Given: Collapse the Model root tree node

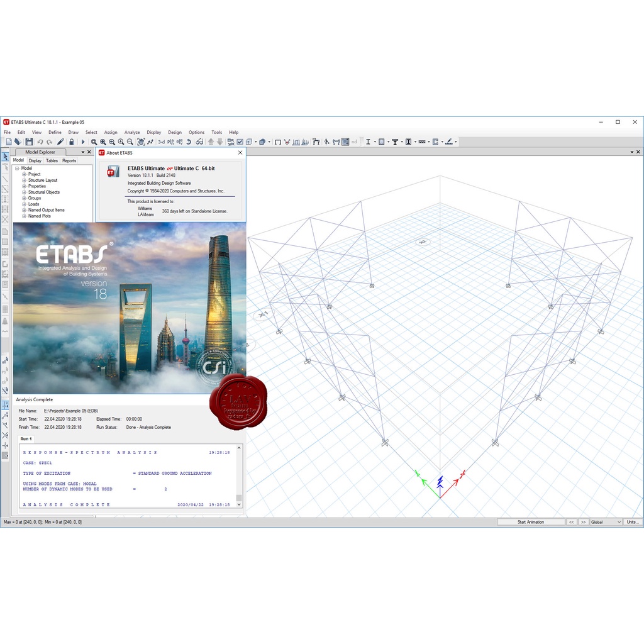Looking at the screenshot, I should [17, 169].
